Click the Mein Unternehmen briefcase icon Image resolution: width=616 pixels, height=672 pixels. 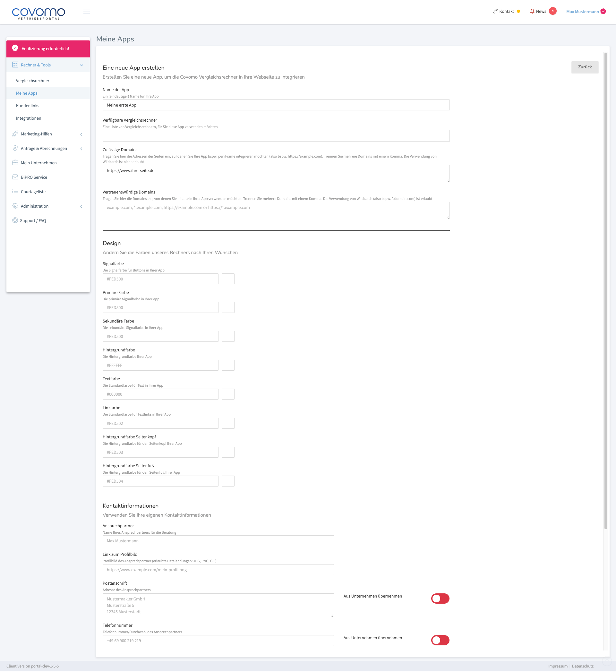15,163
